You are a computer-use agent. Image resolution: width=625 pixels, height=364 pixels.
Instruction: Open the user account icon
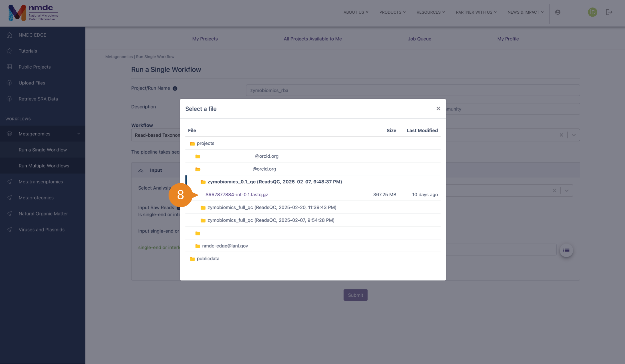558,12
